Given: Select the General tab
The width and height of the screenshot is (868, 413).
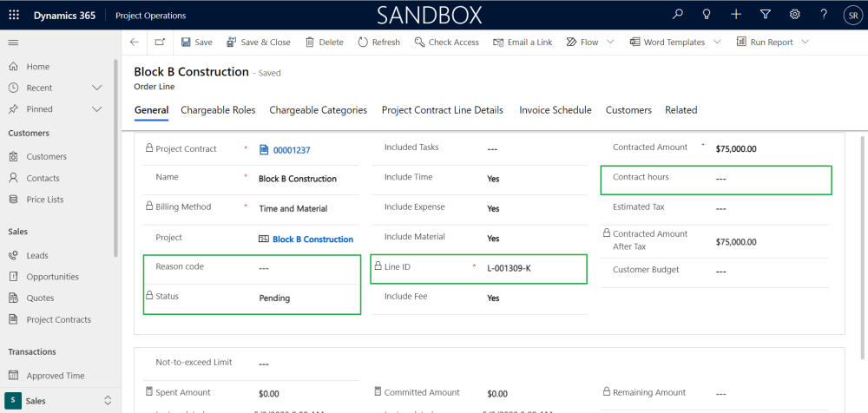Looking at the screenshot, I should pyautogui.click(x=151, y=110).
